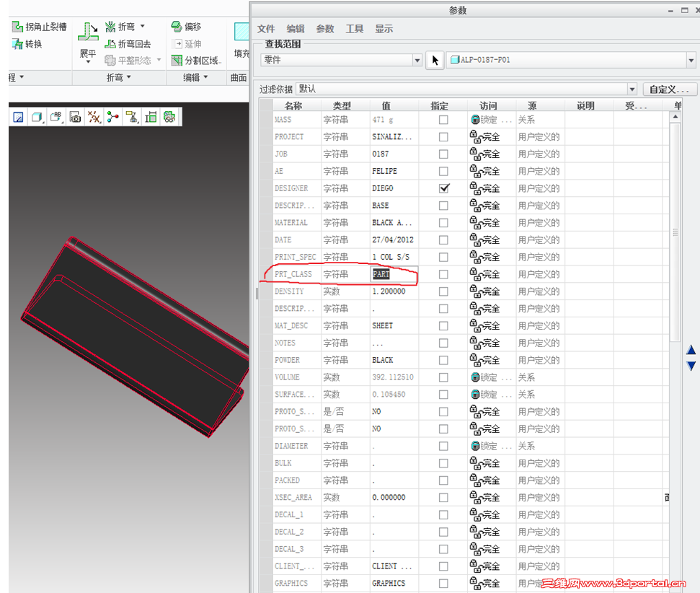Select the PRINT_SPEC parameter name

[296, 257]
